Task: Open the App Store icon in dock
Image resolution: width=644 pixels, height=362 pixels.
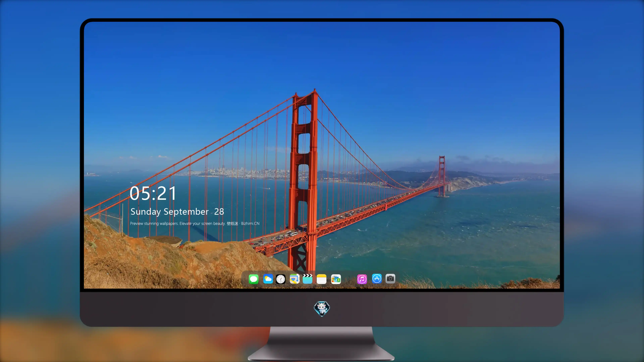Action: pos(377,279)
